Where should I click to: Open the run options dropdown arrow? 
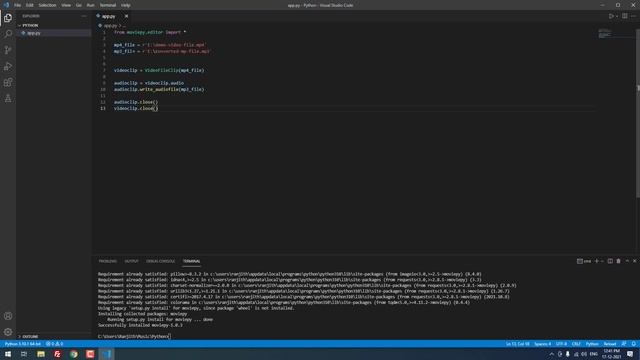[x=616, y=16]
